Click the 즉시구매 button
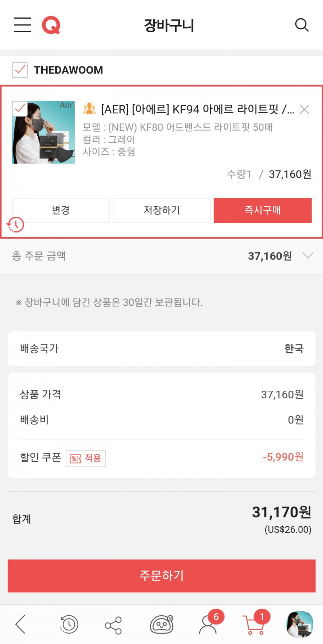The width and height of the screenshot is (323, 644). point(263,210)
